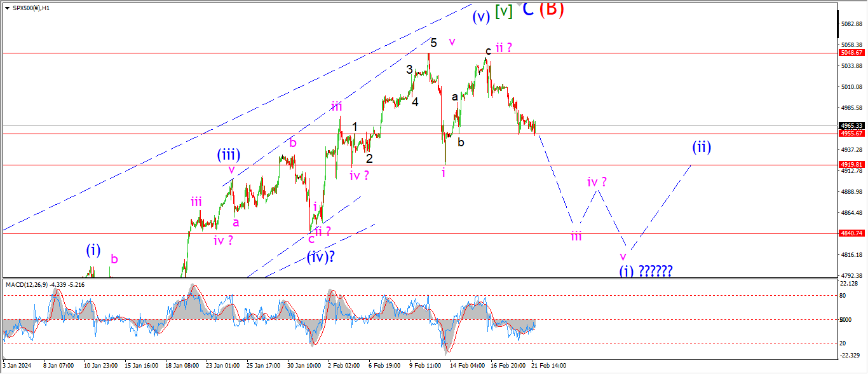Click the blue (iv)? wave label
The height and width of the screenshot is (374, 868).
pyautogui.click(x=321, y=258)
